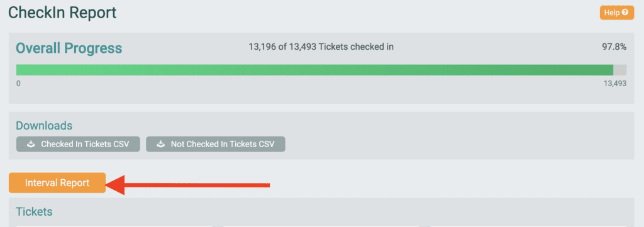
Task: Click the first field under Tickets heading
Action: 114,225
